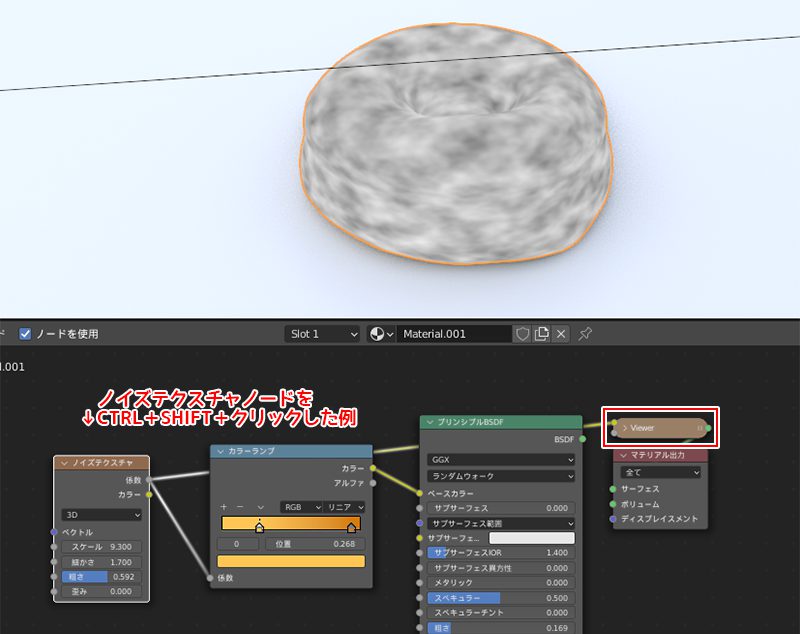Open the リニア interpolation dropdown
This screenshot has height=634, width=800.
(345, 507)
